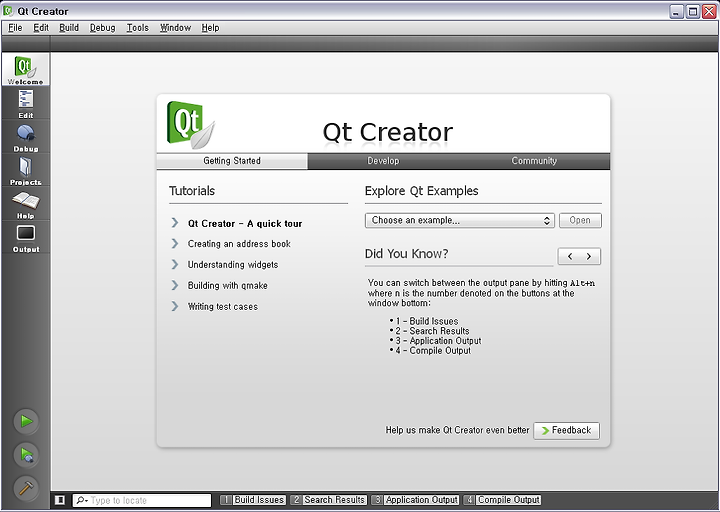Open Writing test cases tutorial
Viewport: 720px width, 512px height.
coord(223,307)
